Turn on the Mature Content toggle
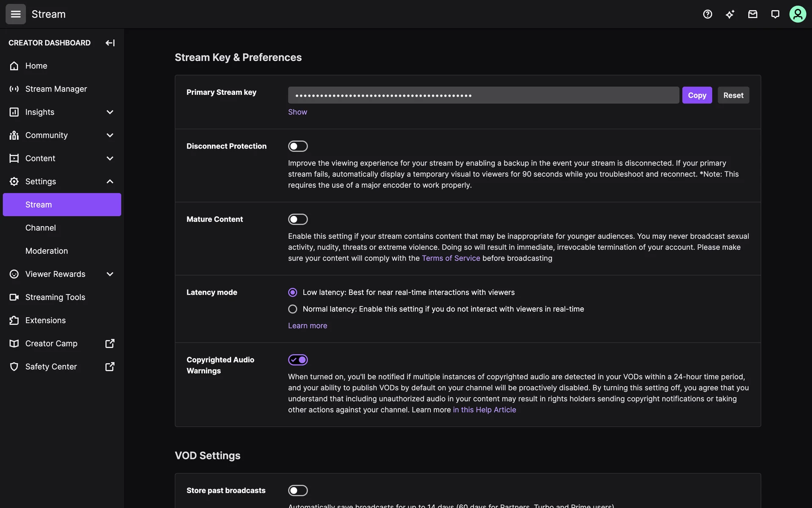The width and height of the screenshot is (812, 508). tap(298, 219)
